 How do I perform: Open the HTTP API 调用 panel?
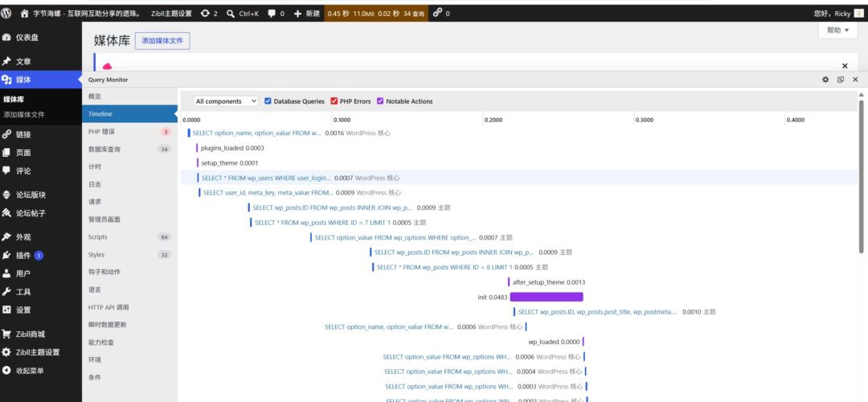130,307
